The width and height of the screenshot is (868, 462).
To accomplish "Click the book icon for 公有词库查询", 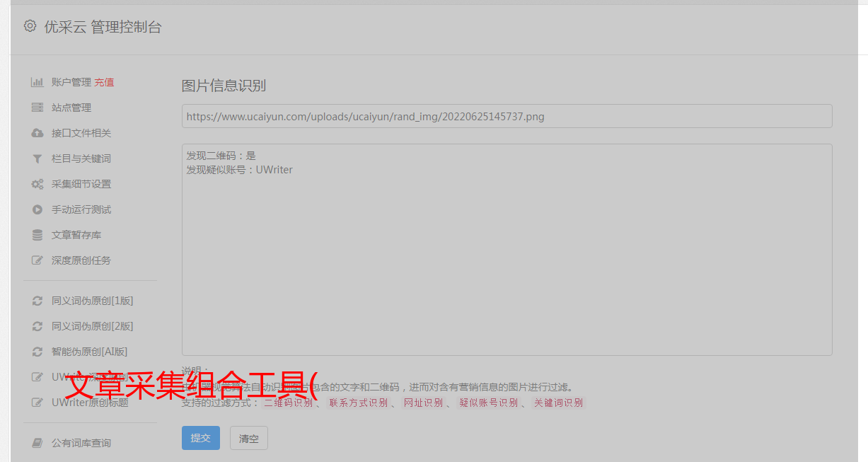I will [37, 443].
